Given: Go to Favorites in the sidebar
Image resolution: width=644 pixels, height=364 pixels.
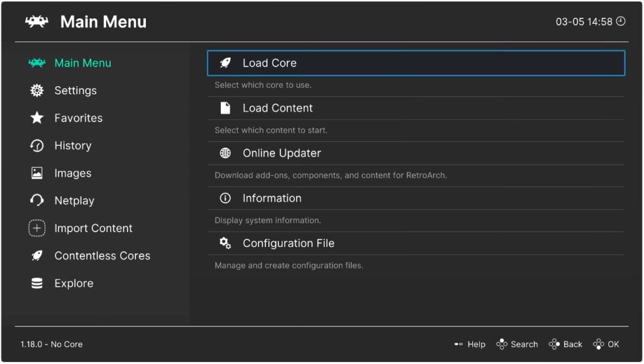Looking at the screenshot, I should point(79,118).
